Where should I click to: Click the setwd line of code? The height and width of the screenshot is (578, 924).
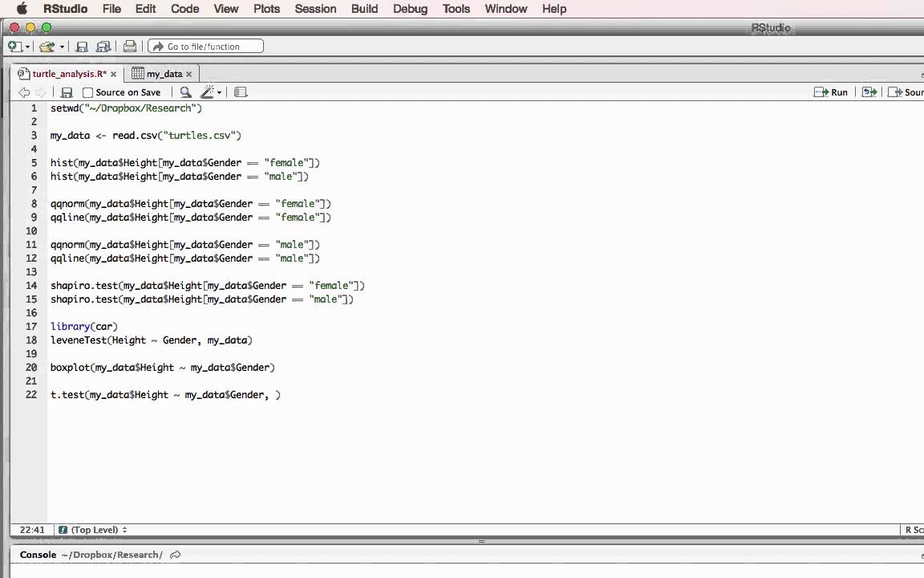coord(126,108)
